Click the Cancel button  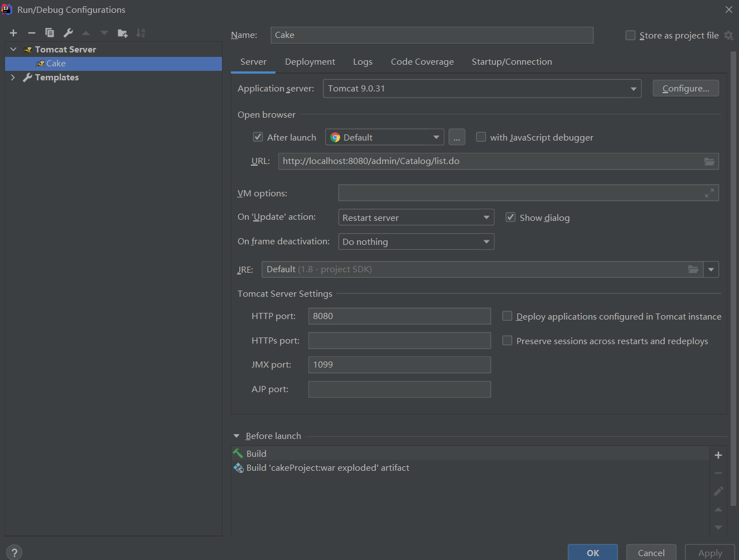[651, 552]
